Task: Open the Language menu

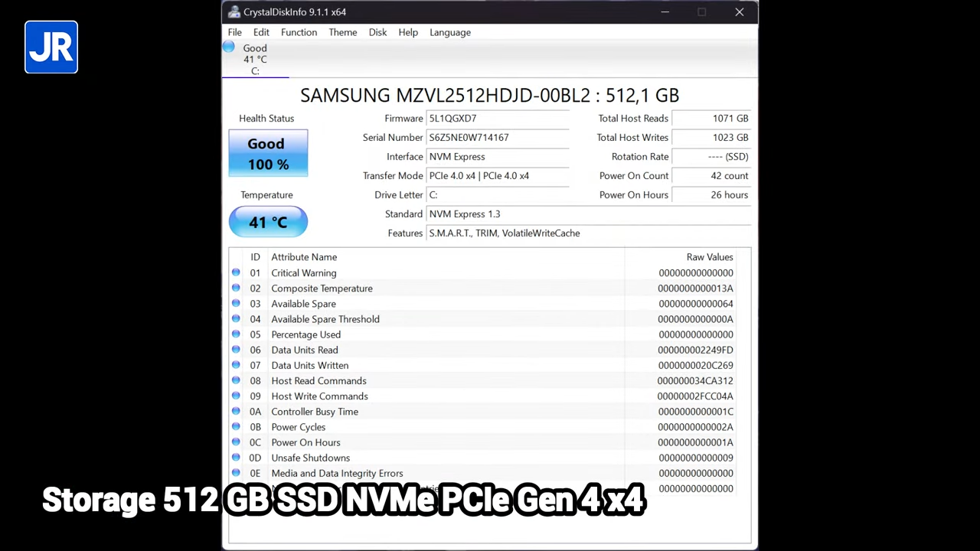Action: (449, 32)
